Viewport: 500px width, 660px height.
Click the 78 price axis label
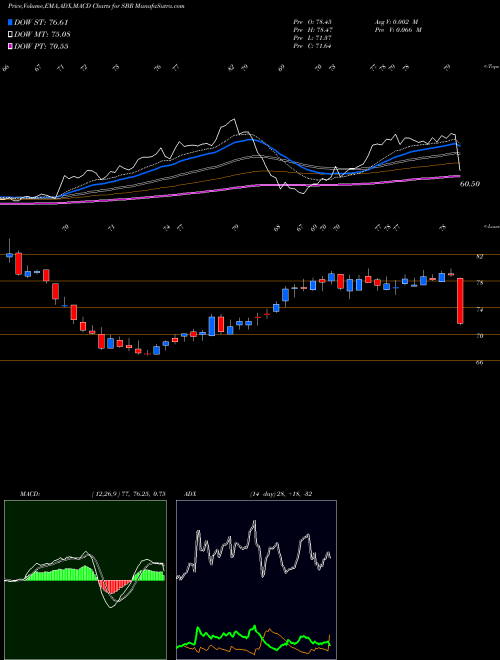click(479, 283)
